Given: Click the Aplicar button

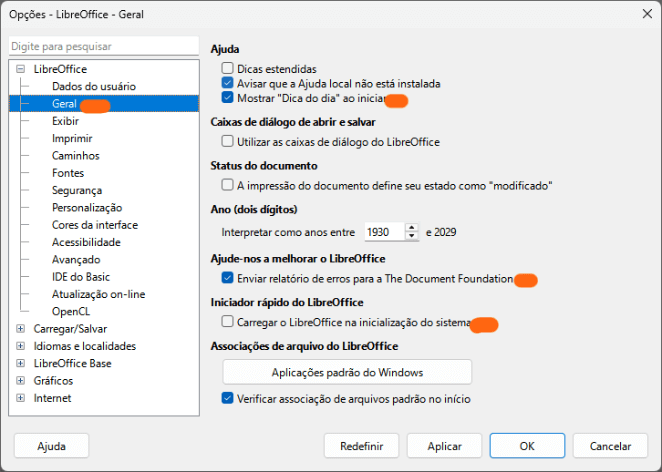Looking at the screenshot, I should [x=444, y=446].
